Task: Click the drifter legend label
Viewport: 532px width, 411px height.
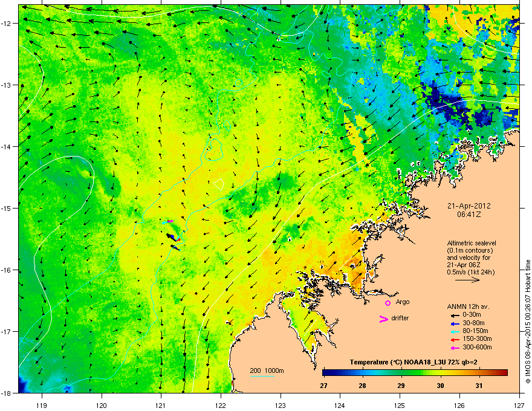Action: 400,318
